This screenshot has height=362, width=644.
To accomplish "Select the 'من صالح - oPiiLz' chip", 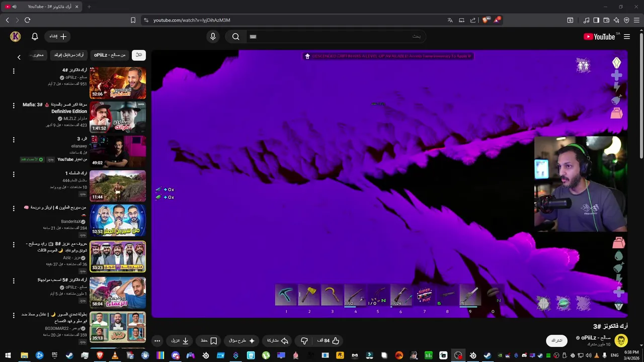I will tap(110, 55).
